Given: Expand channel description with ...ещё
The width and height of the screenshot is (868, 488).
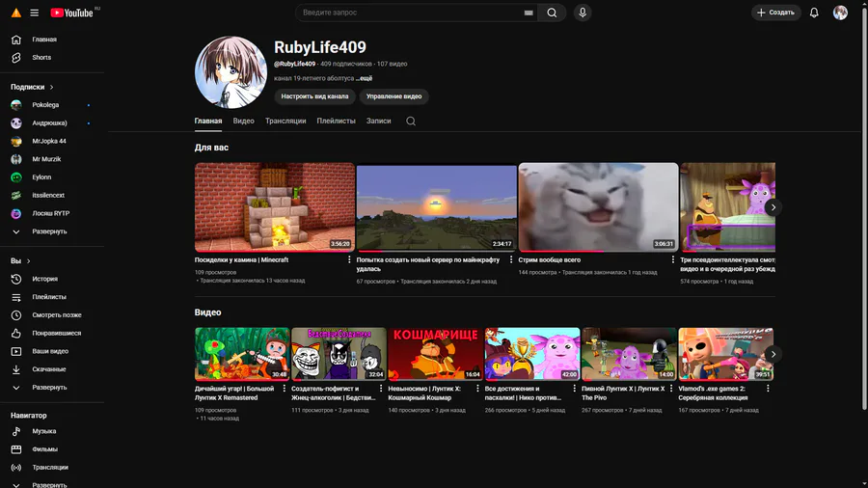Looking at the screenshot, I should pos(364,78).
